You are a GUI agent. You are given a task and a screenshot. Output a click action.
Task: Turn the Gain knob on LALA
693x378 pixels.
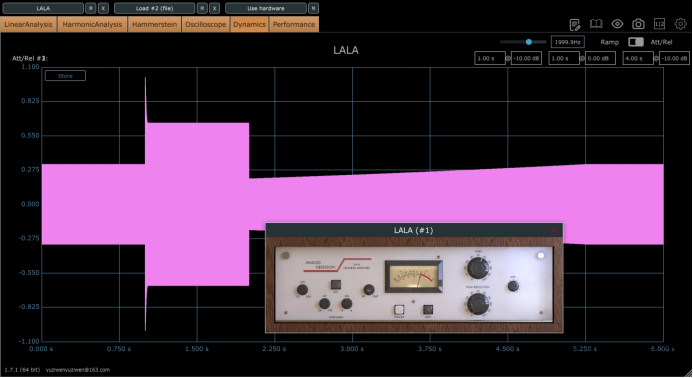478,268
